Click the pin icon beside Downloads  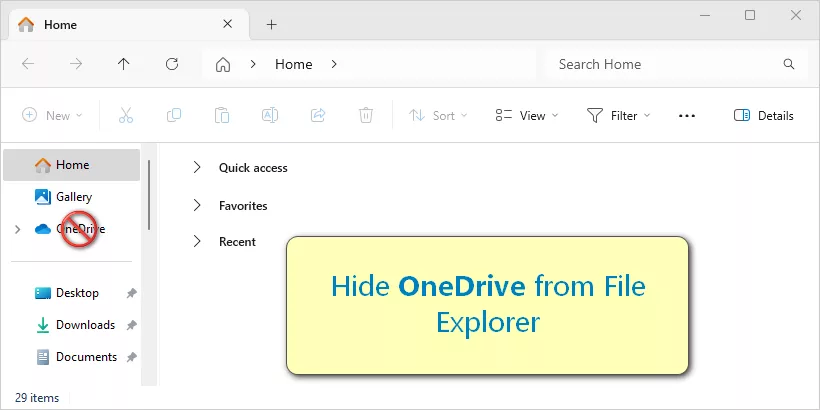coord(132,325)
